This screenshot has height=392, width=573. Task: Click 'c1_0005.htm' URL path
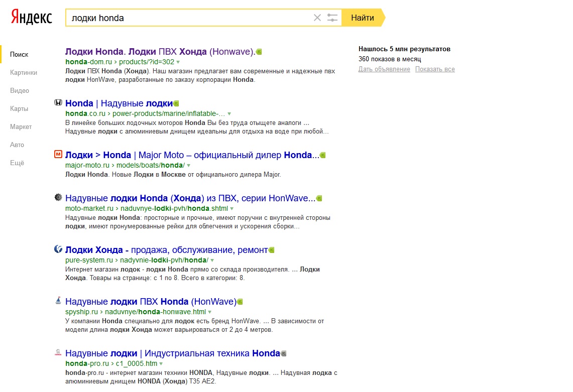(x=136, y=364)
